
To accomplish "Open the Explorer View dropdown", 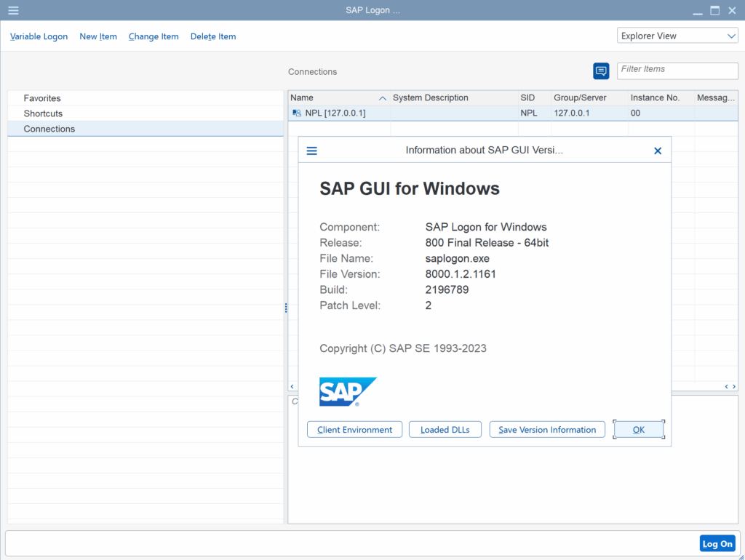I will coord(677,36).
